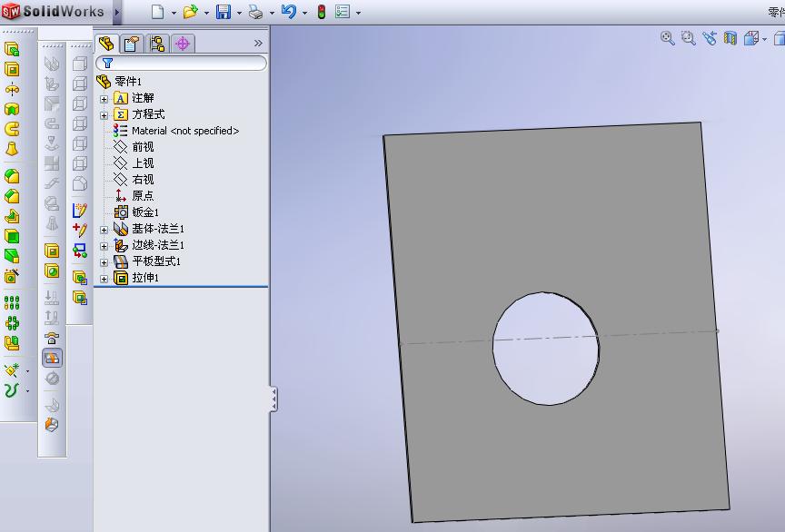Click the Extruded Cut icon in features toolbar
The width and height of the screenshot is (785, 532).
(x=12, y=69)
